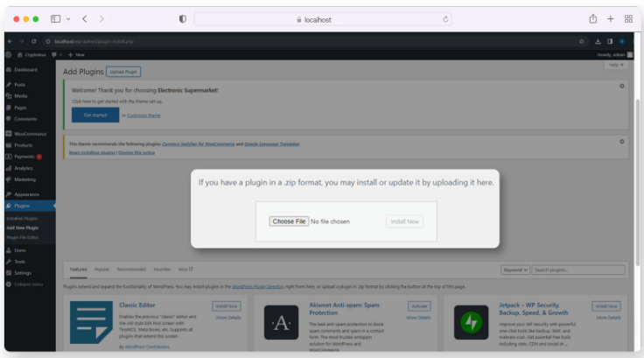Focus the Search plugins input field
This screenshot has height=358, width=644.
(x=577, y=270)
